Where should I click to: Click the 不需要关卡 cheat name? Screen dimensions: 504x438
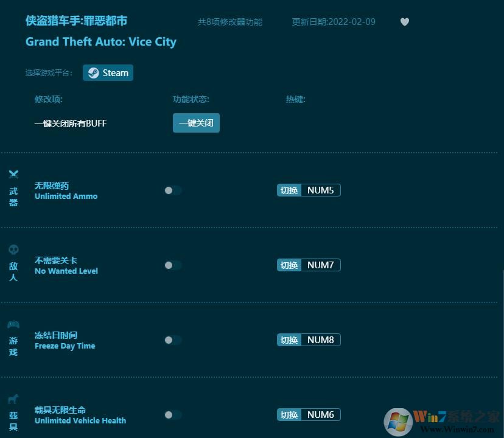(x=56, y=260)
